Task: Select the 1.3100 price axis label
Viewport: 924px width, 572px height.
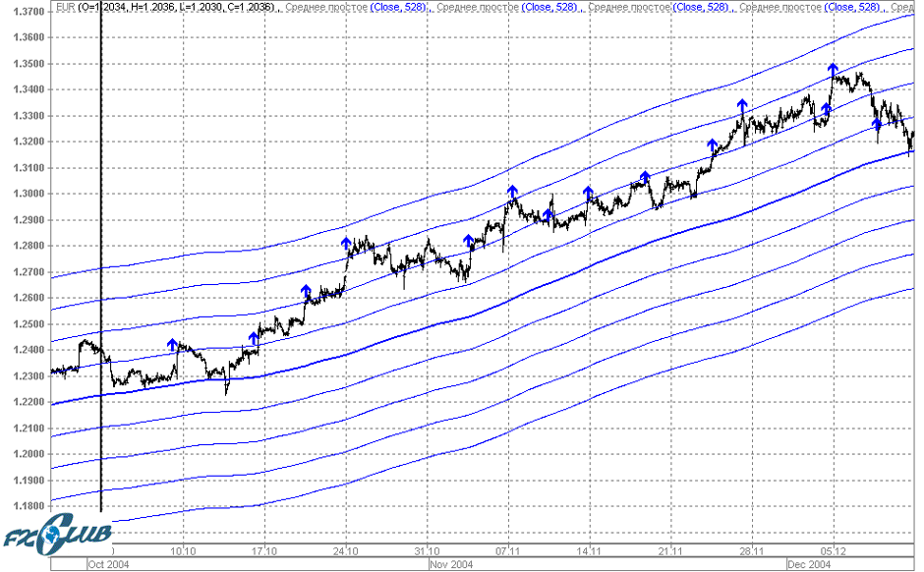Action: coord(29,168)
